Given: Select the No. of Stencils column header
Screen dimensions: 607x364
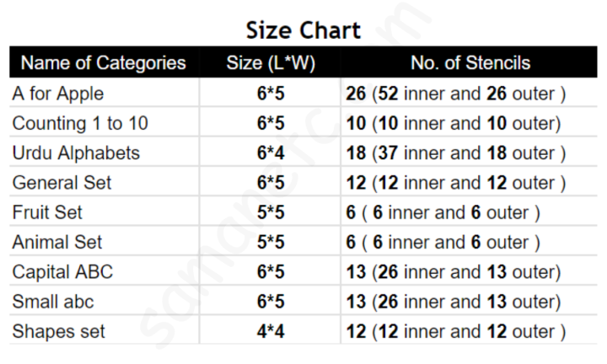Looking at the screenshot, I should coord(470,62).
